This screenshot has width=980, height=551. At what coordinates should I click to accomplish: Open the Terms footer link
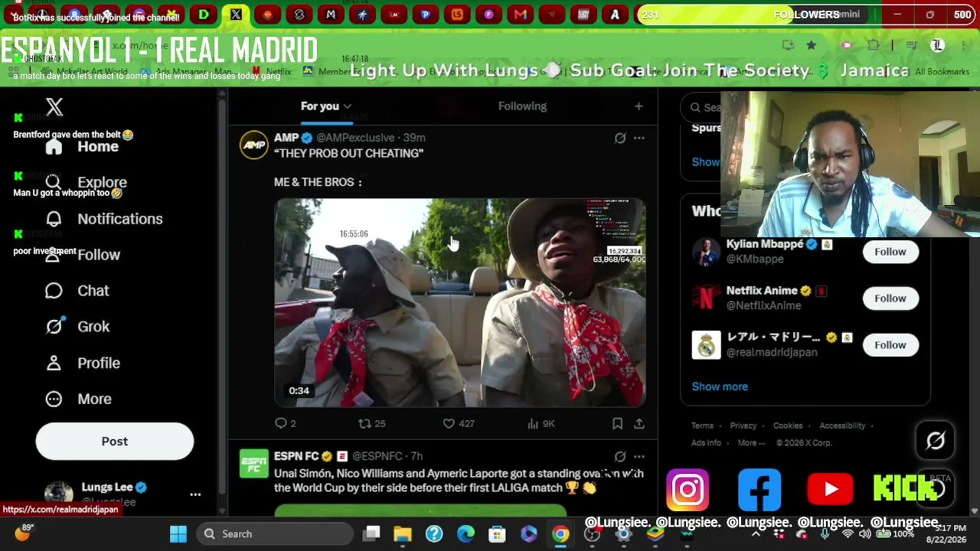(702, 425)
